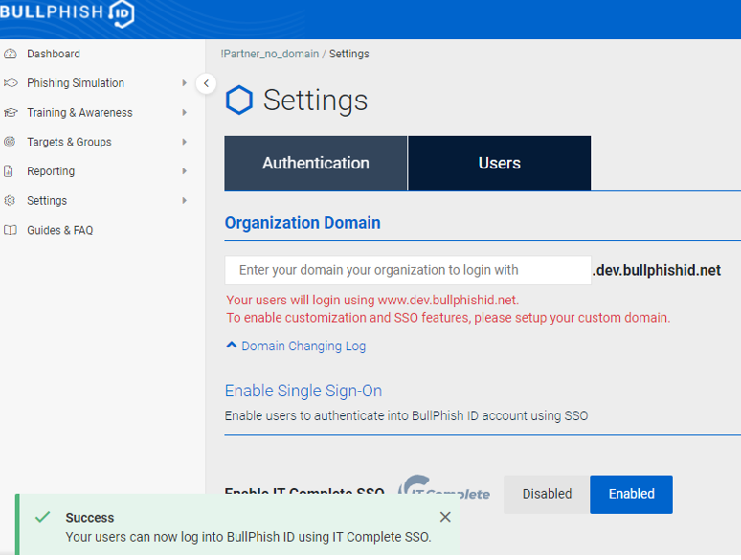Click the Reporting document icon
This screenshot has width=741, height=560.
(x=9, y=171)
